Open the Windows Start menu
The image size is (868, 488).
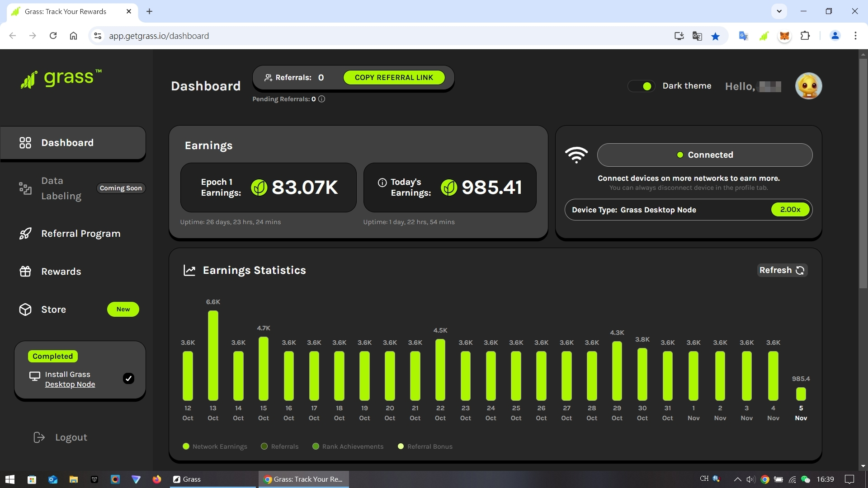10,479
